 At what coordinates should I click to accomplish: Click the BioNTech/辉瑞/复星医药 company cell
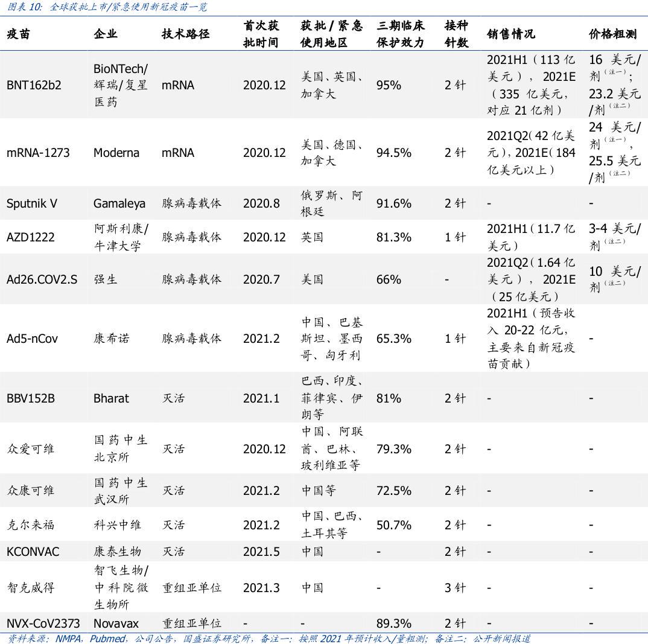pyautogui.click(x=121, y=85)
